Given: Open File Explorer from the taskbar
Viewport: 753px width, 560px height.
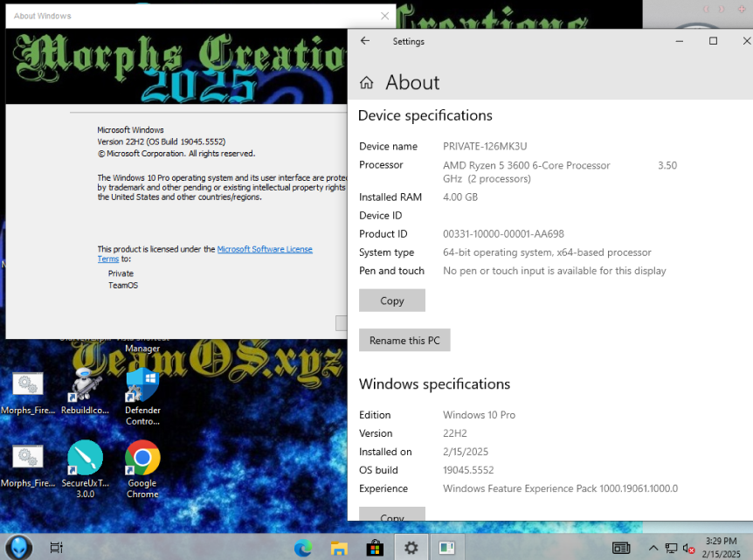Looking at the screenshot, I should pos(339,548).
